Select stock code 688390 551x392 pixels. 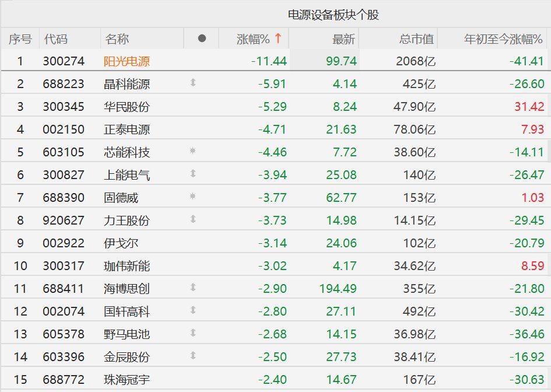point(64,198)
